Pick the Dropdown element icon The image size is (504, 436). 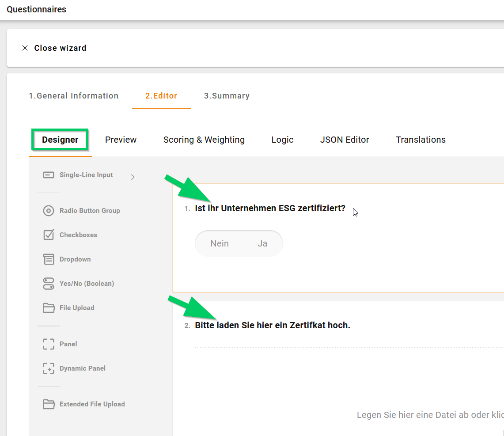point(49,259)
